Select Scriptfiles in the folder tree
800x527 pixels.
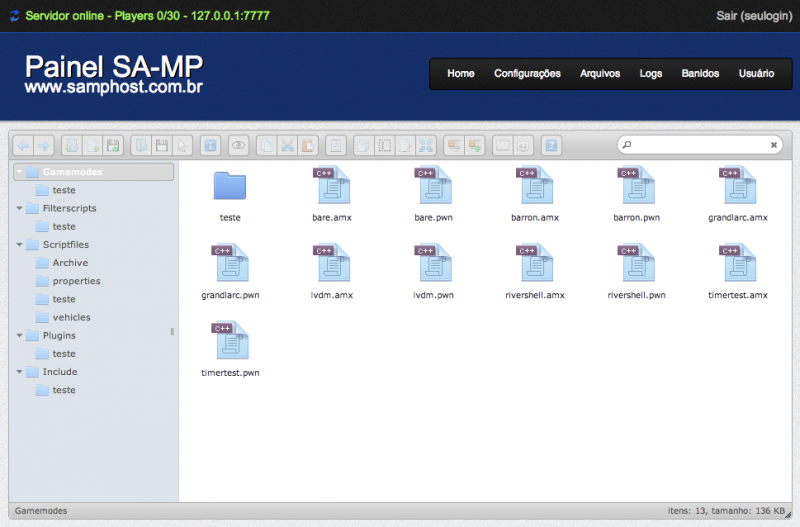[x=66, y=244]
